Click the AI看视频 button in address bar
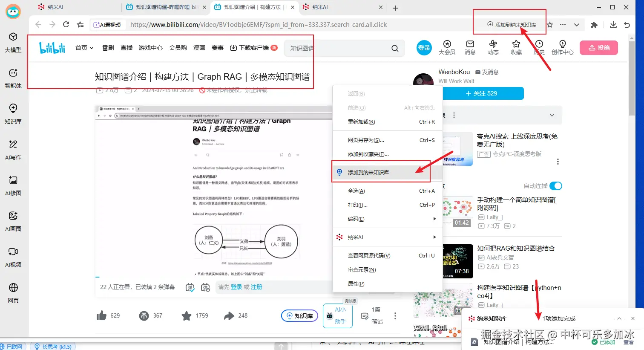Viewport: 644px width, 350px height. pyautogui.click(x=107, y=25)
